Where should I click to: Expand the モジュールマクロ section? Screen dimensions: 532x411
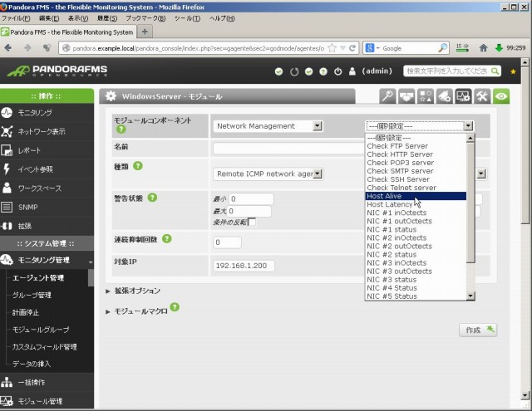pyautogui.click(x=136, y=311)
